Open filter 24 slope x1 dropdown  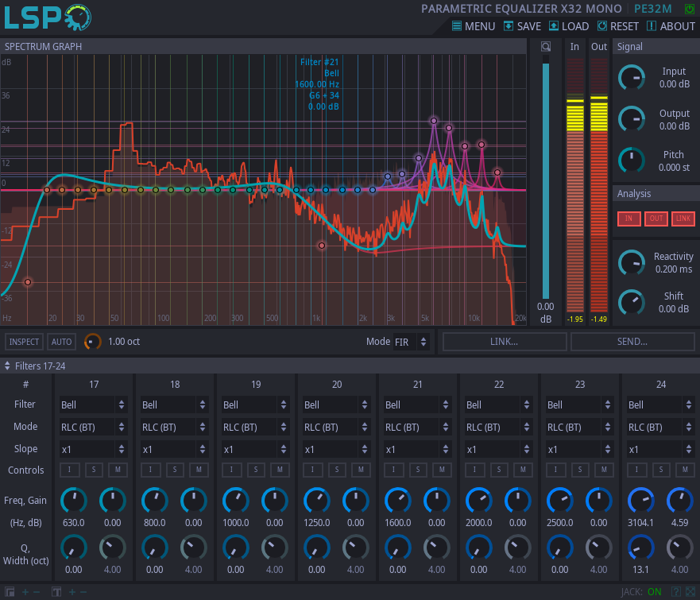[x=661, y=450]
